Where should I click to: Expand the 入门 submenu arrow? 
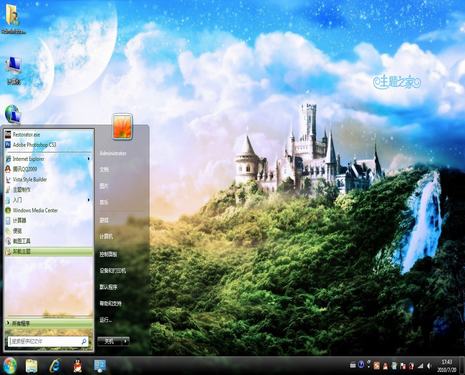[89, 200]
